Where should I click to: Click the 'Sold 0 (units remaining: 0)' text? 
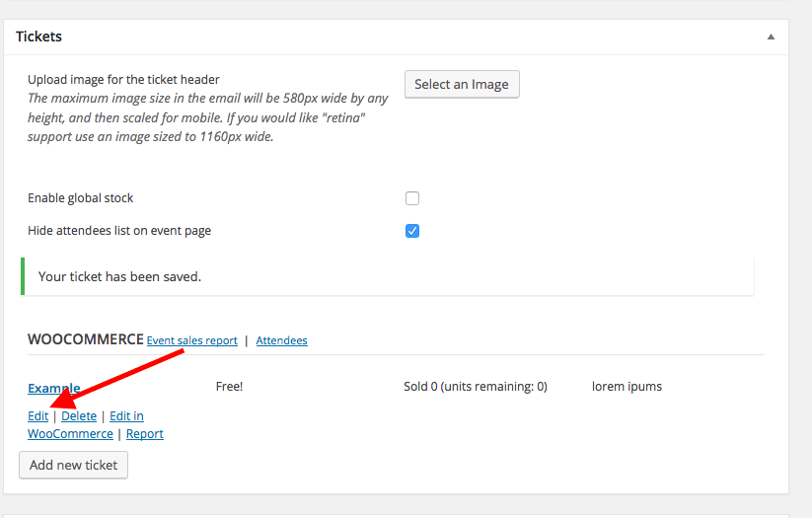[x=476, y=387]
